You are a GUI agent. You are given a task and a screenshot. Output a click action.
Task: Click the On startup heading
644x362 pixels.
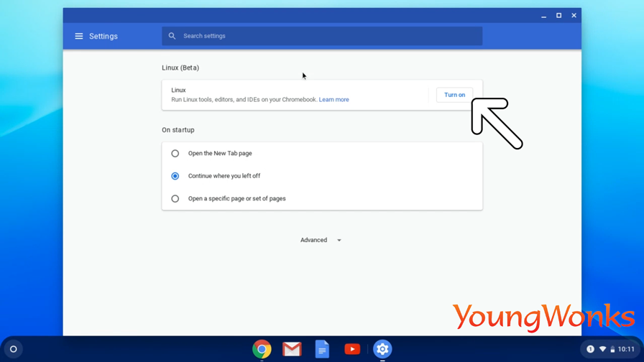[x=178, y=130]
